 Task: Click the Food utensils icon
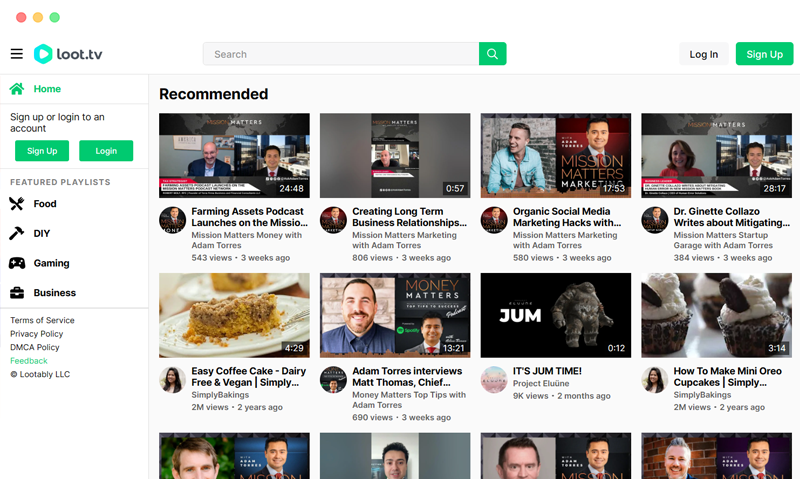[17, 204]
